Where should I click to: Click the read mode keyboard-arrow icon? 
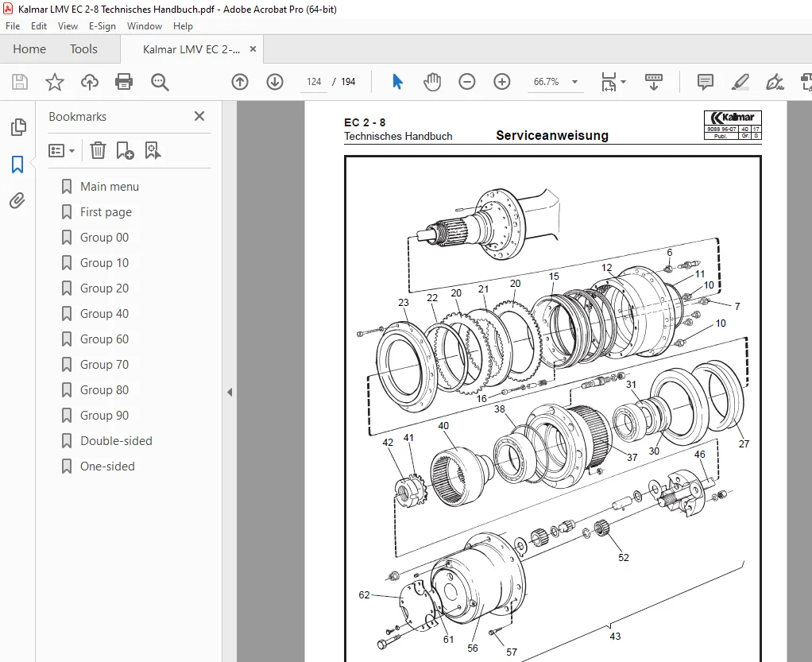tap(654, 82)
